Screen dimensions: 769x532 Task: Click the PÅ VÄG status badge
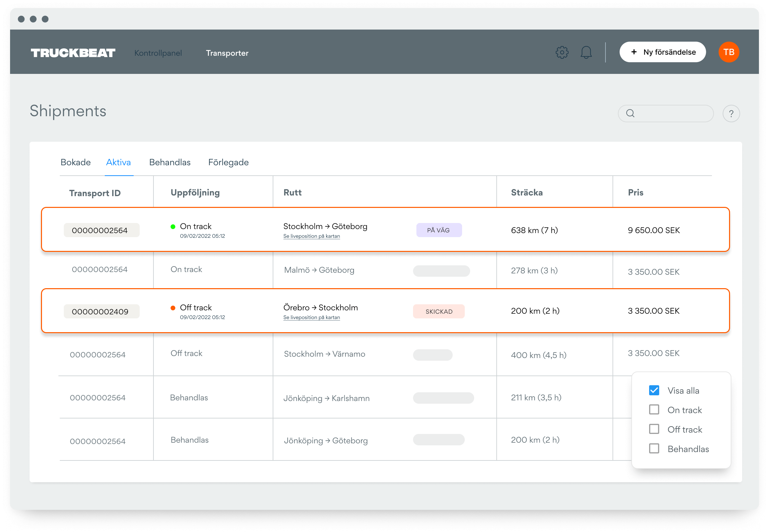(x=439, y=230)
